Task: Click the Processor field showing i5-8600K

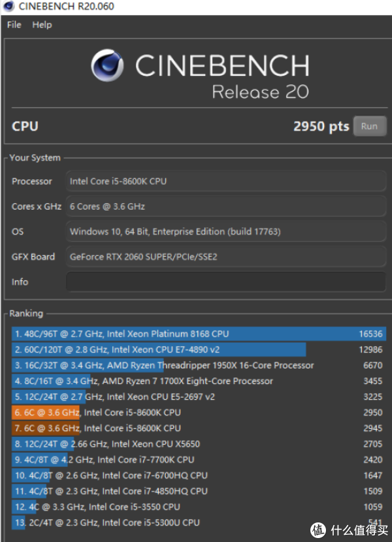Action: click(226, 181)
